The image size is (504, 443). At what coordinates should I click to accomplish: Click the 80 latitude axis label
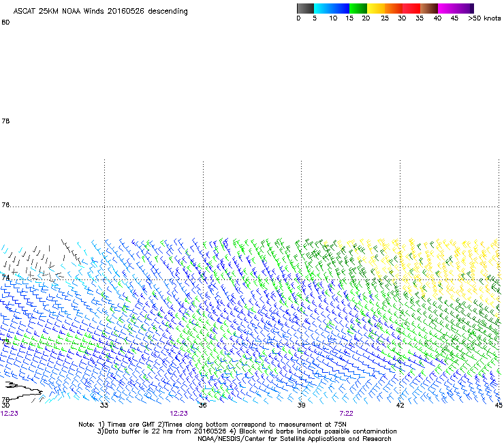point(5,22)
